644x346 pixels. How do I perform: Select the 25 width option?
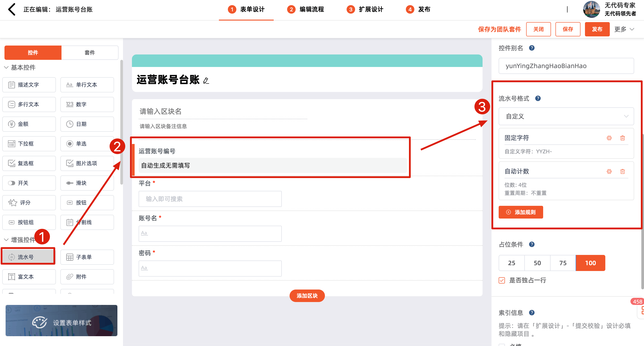(511, 263)
